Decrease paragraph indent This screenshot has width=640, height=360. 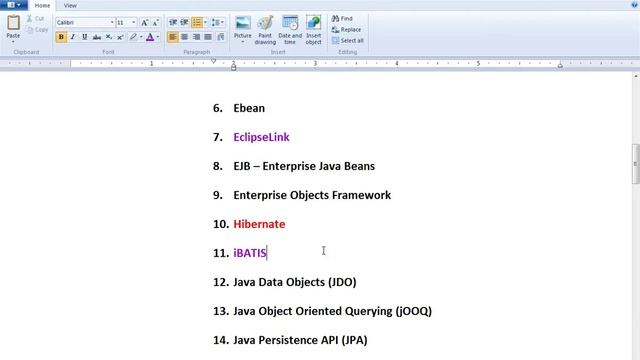(173, 22)
